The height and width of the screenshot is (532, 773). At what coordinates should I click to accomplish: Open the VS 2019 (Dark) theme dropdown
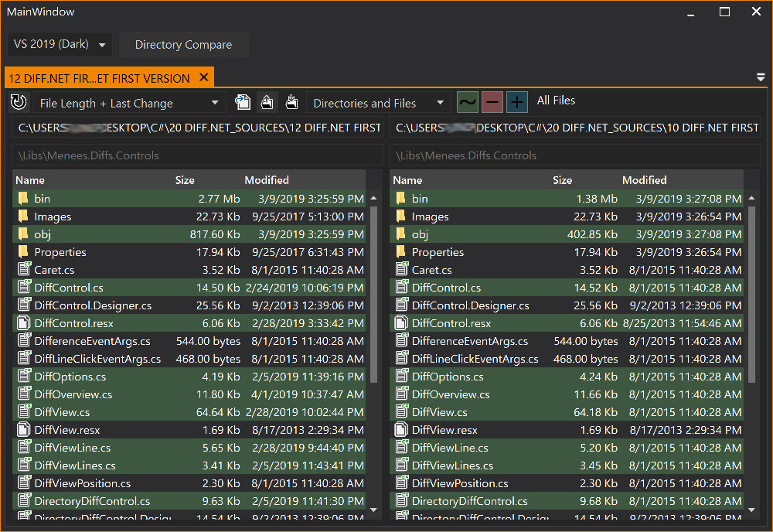click(60, 44)
